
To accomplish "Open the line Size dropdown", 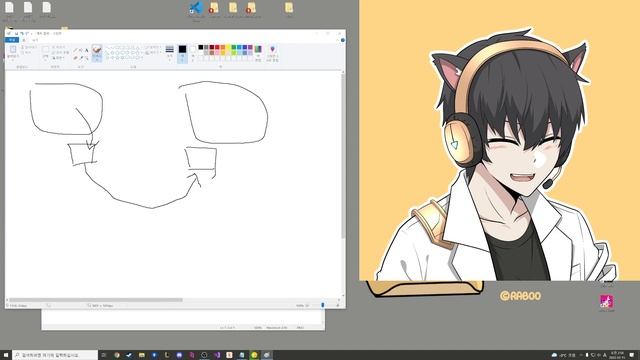I will point(169,53).
